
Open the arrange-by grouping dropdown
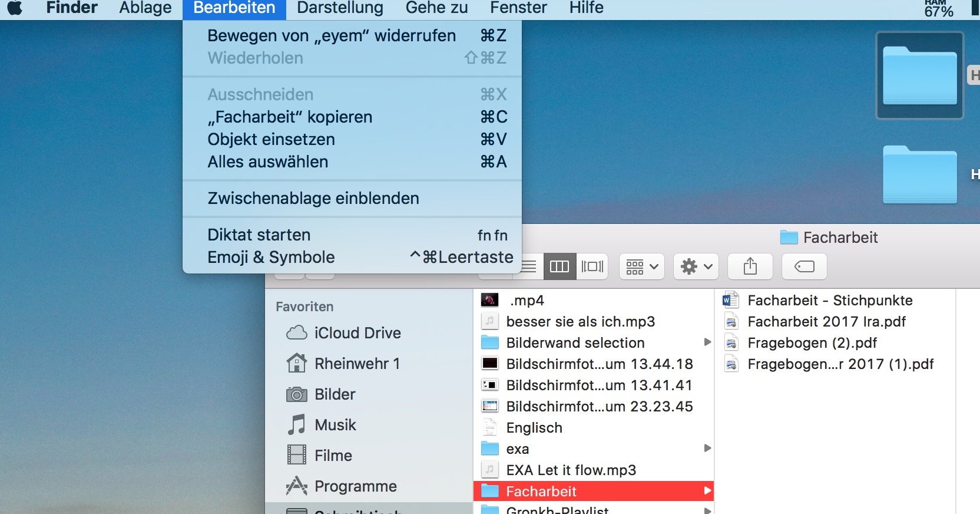[641, 266]
